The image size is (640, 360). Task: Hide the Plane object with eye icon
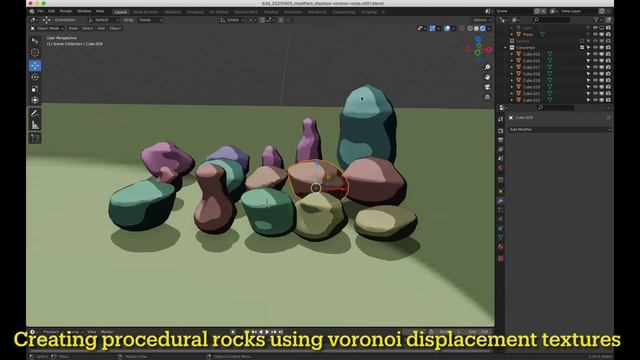coord(595,34)
